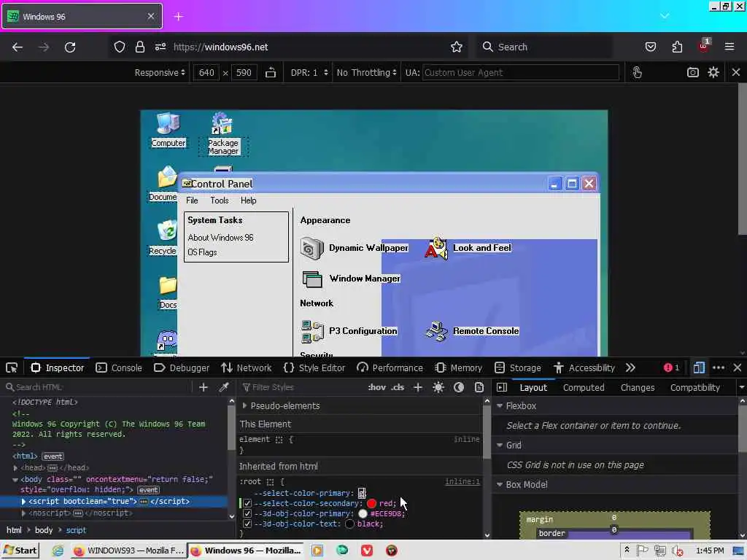This screenshot has width=747, height=560.
Task: Collapse the Box Model section
Action: pos(500,484)
